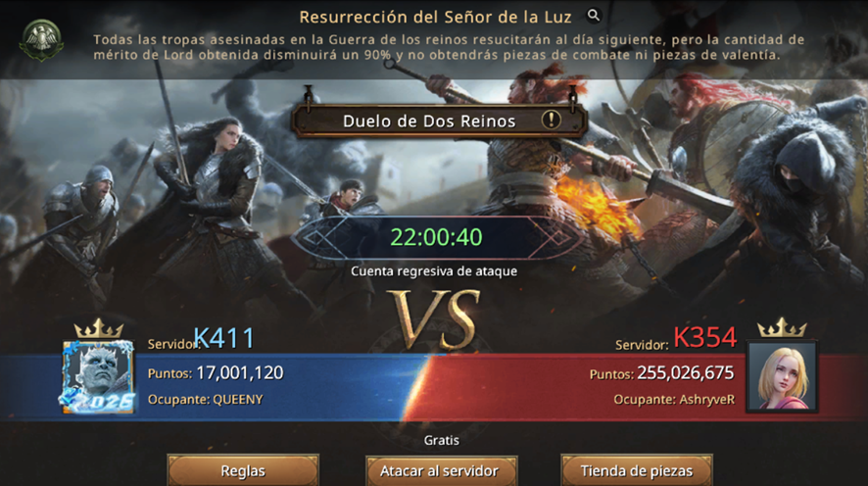Open Tienda de piezas shop
The height and width of the screenshot is (486, 868).
pos(637,470)
